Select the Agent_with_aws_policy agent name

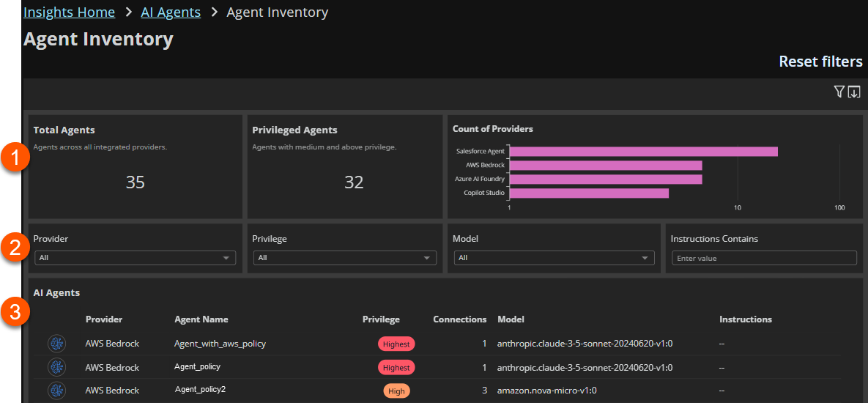click(x=220, y=344)
